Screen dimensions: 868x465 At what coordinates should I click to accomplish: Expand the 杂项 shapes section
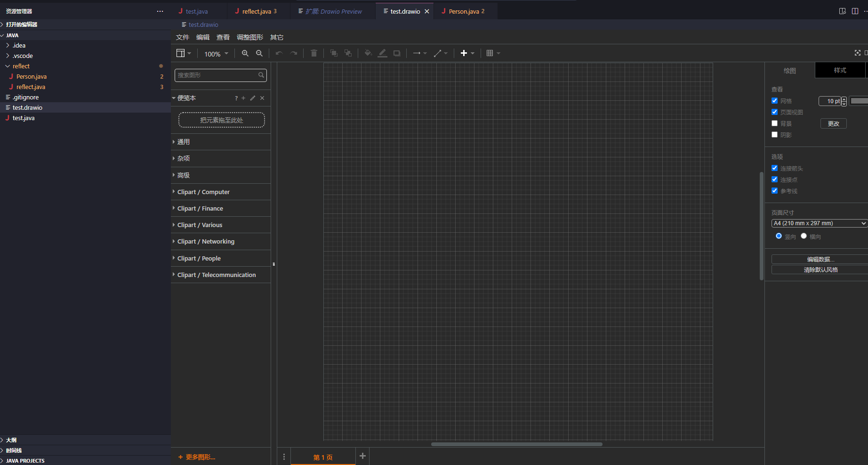coord(221,158)
